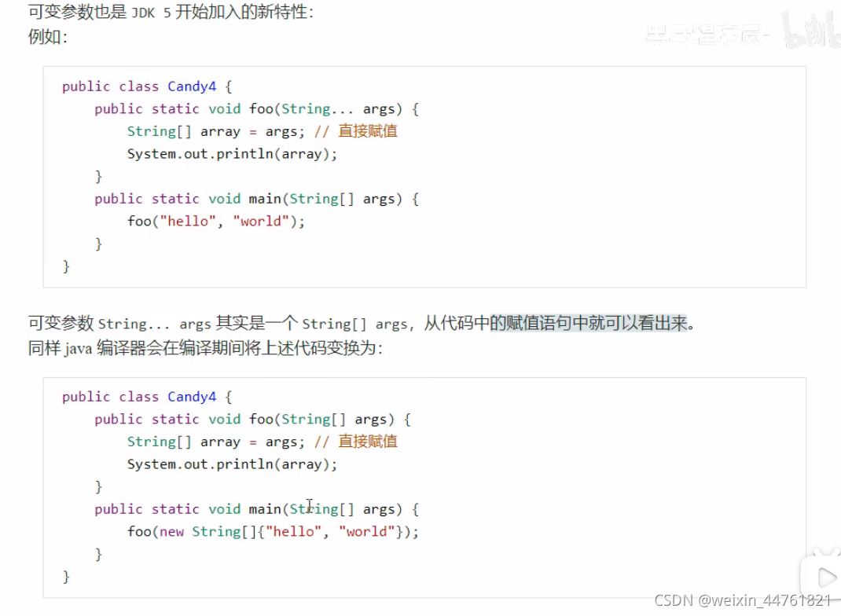Click the highlighted text "的赋值语句中就可以看出来"
Image resolution: width=841 pixels, height=616 pixels.
pos(589,323)
